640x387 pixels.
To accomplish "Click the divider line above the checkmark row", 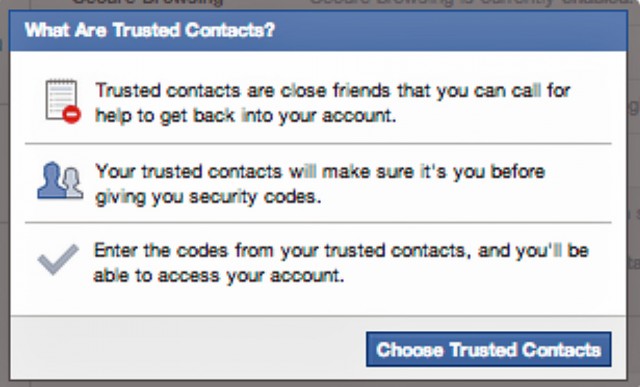I will [318, 223].
